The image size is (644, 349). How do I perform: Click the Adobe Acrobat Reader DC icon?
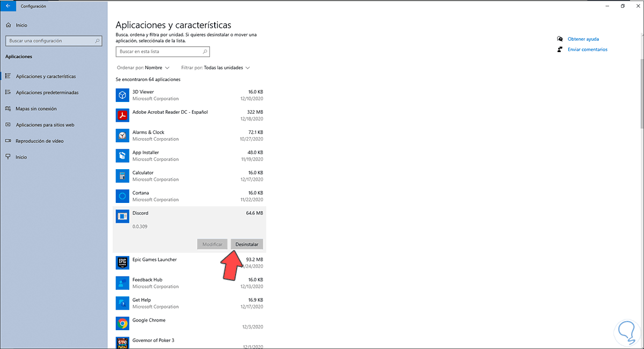click(122, 115)
